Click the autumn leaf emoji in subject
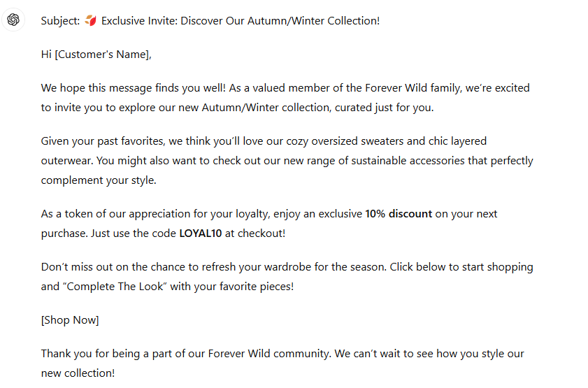The image size is (588, 388). tap(90, 20)
